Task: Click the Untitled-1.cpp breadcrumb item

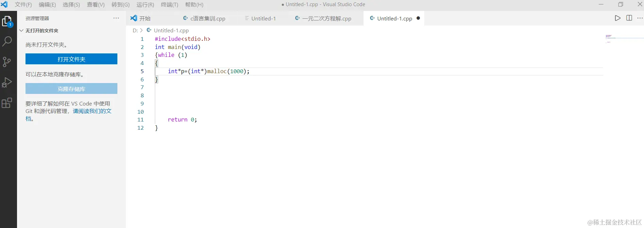Action: pos(171,30)
